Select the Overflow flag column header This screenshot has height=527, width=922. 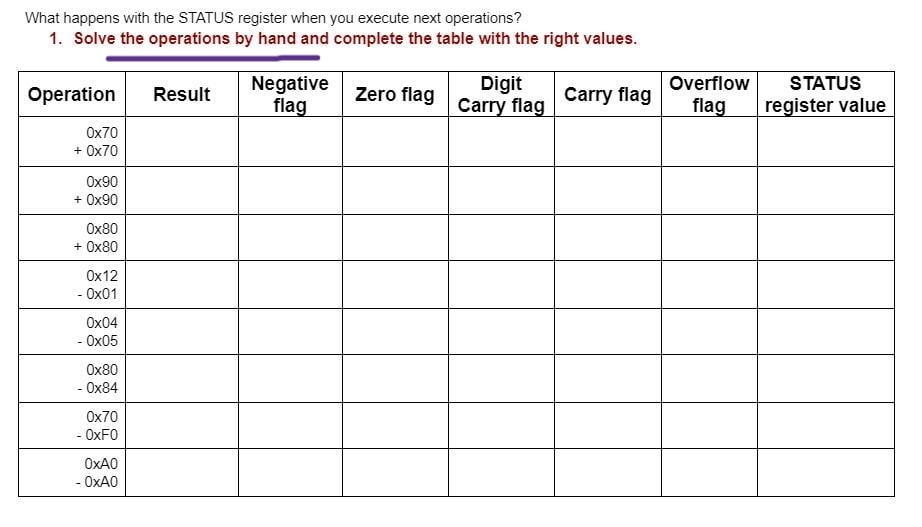pyautogui.click(x=710, y=94)
